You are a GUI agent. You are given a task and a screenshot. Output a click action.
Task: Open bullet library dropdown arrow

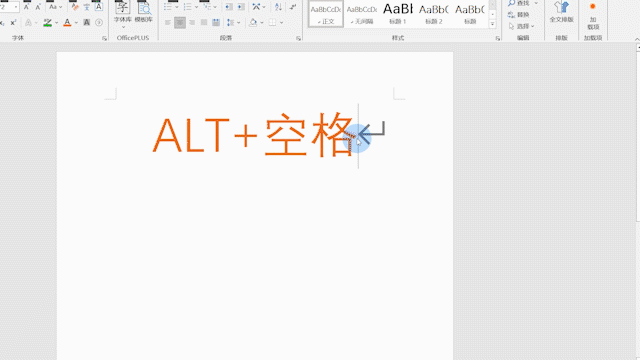[x=176, y=7]
